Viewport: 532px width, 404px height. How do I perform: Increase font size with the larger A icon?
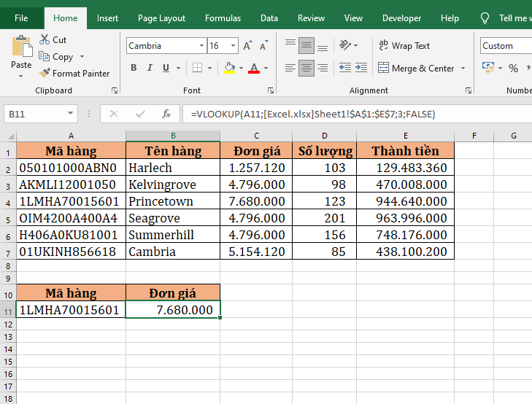click(247, 46)
